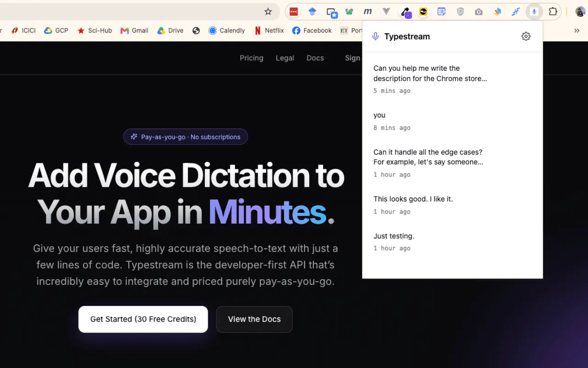Click the blue dashed-slash extension icon
The height and width of the screenshot is (368, 588).
coord(516,12)
